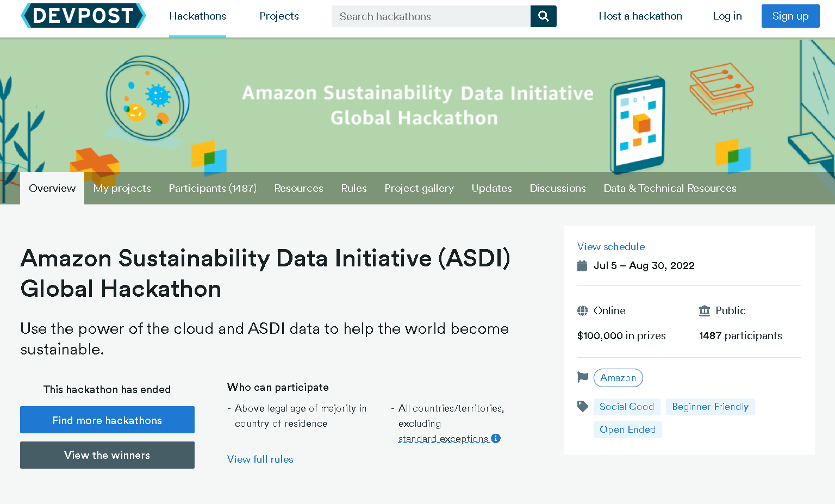Click the Amazon Sustainability Data Initiative heading
Image resolution: width=835 pixels, height=504 pixels.
[265, 273]
